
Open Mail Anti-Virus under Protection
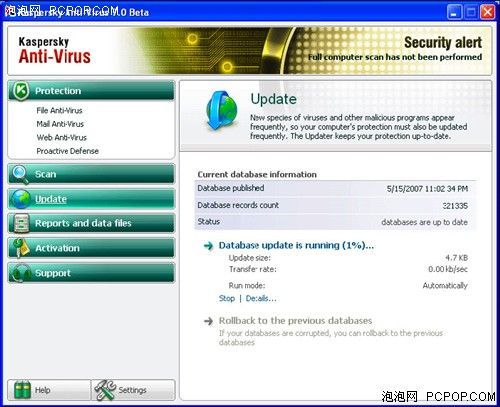coord(60,124)
